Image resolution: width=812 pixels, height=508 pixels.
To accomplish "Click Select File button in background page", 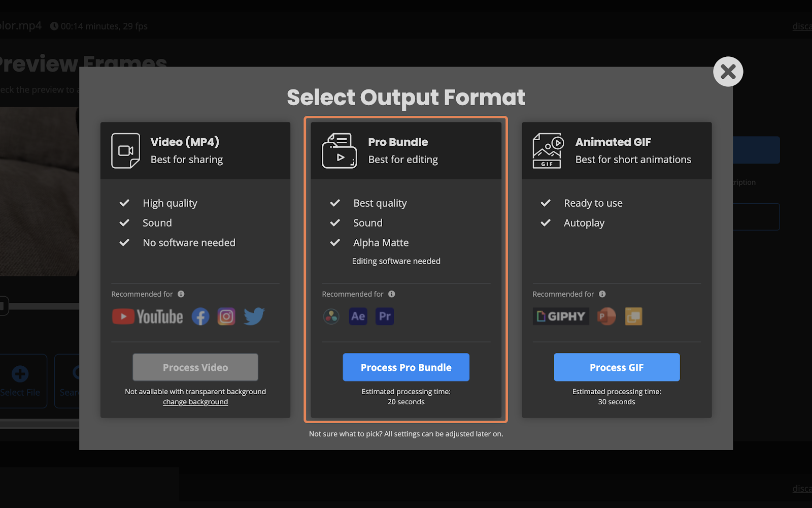I will 20,381.
